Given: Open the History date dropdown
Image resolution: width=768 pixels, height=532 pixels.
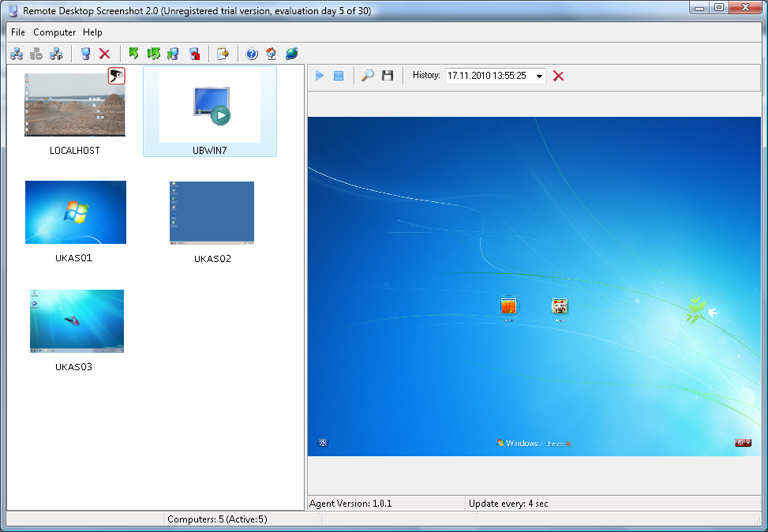Looking at the screenshot, I should tap(539, 76).
